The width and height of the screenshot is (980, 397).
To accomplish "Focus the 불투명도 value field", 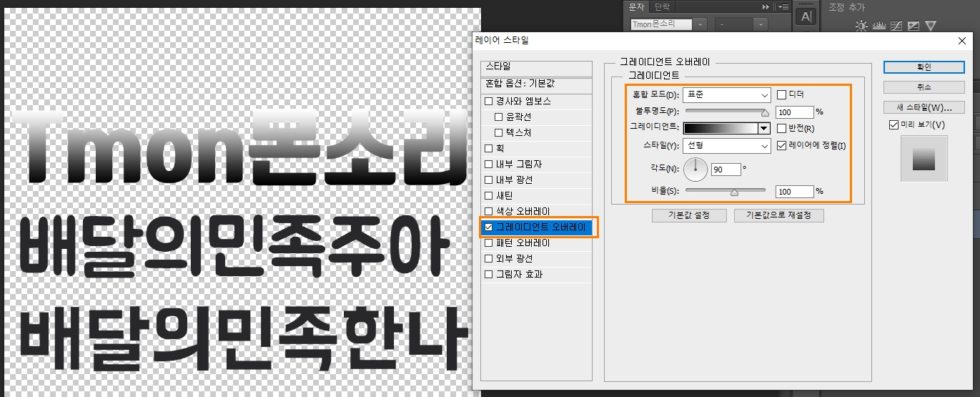I will (x=795, y=112).
